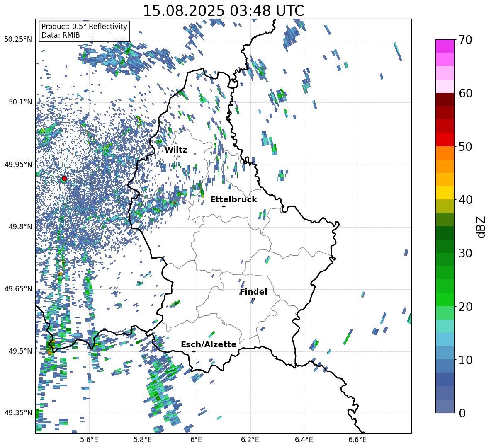491x448 pixels.
Task: Click the red radar site marker dot
Action: coord(64,179)
